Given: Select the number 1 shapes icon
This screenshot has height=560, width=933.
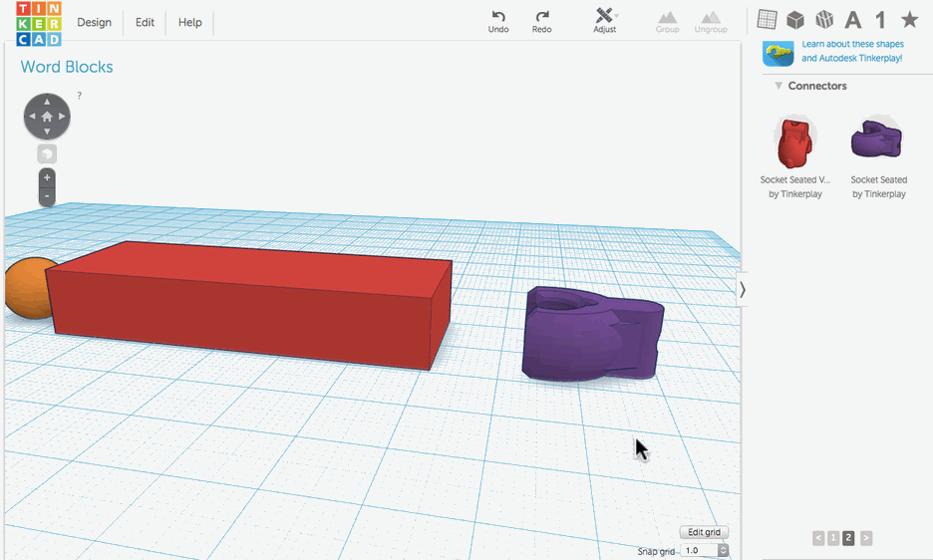Looking at the screenshot, I should (880, 20).
